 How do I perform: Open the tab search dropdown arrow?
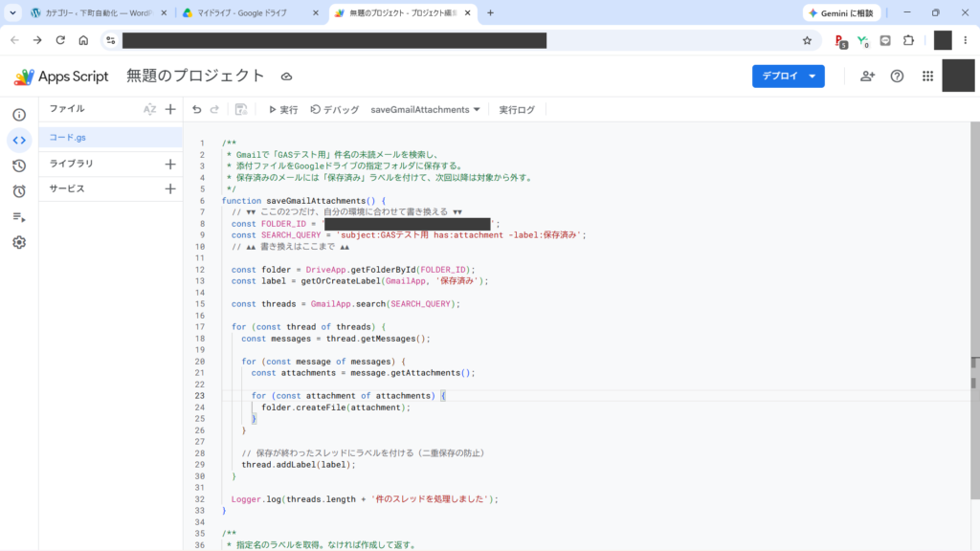pyautogui.click(x=12, y=12)
